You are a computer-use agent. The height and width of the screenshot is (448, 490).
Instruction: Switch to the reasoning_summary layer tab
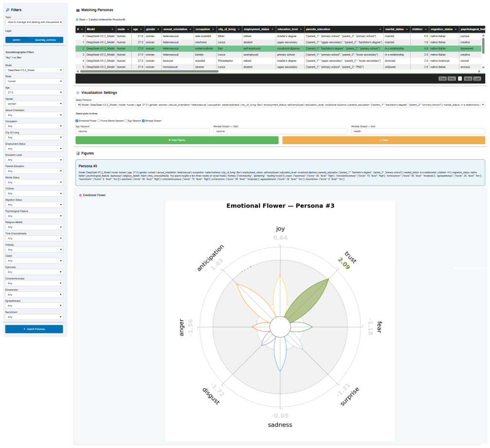point(45,40)
